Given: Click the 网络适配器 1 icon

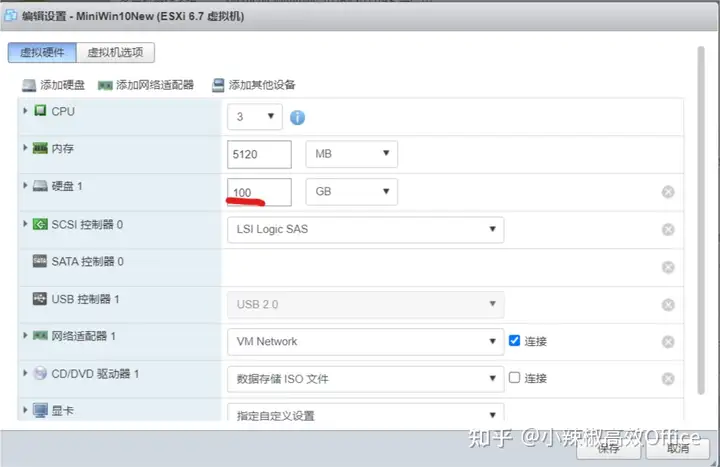Looking at the screenshot, I should [40, 336].
